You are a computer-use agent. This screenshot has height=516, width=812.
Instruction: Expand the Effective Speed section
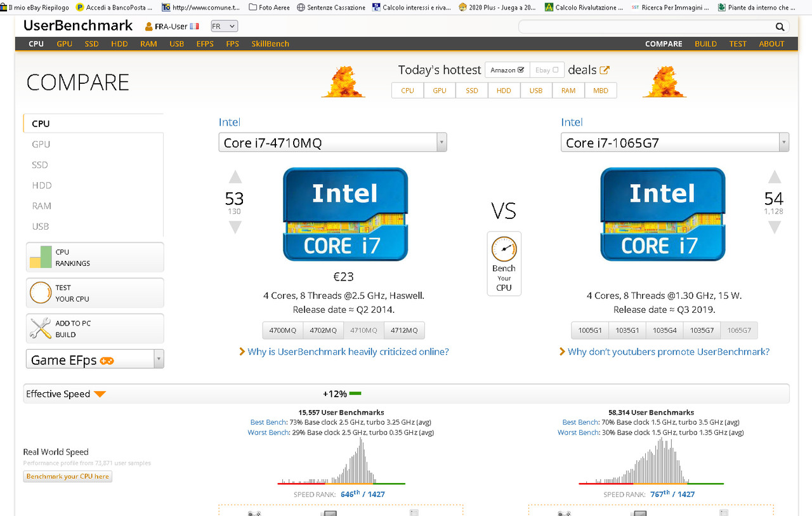pyautogui.click(x=100, y=394)
